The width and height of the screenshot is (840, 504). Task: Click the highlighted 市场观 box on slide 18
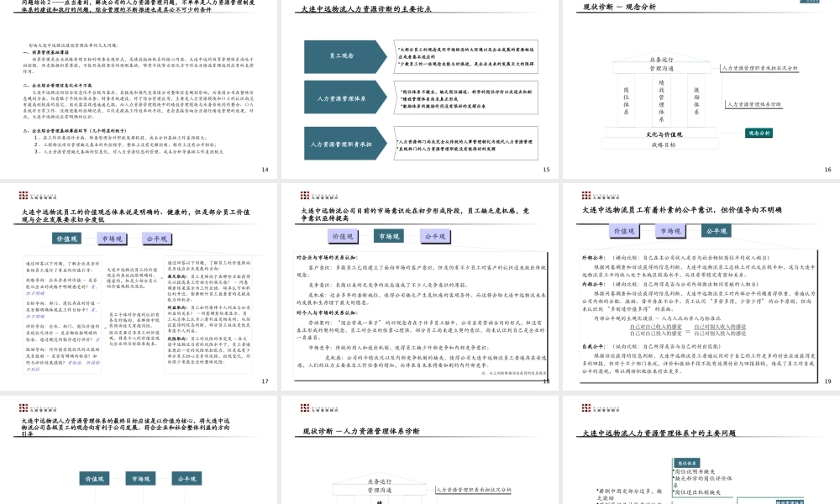pyautogui.click(x=388, y=236)
